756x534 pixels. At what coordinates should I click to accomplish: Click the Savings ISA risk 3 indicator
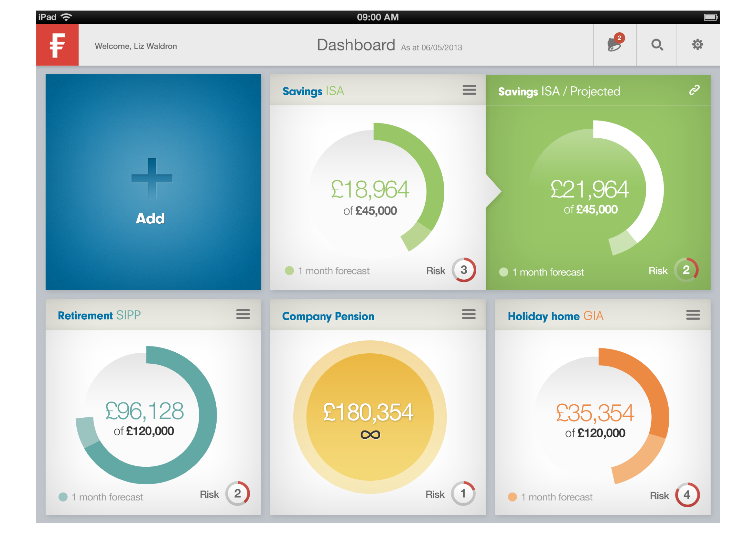click(x=464, y=270)
